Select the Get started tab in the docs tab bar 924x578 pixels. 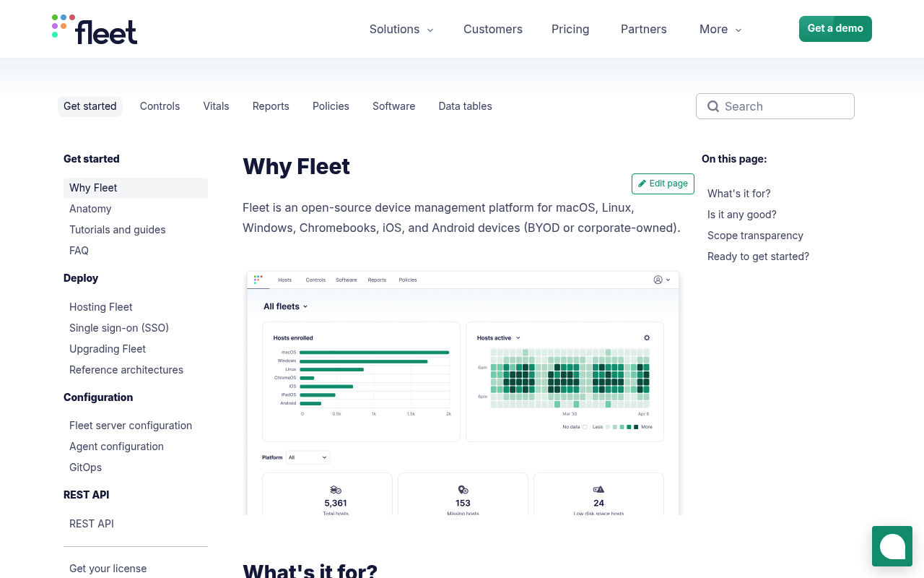point(90,106)
